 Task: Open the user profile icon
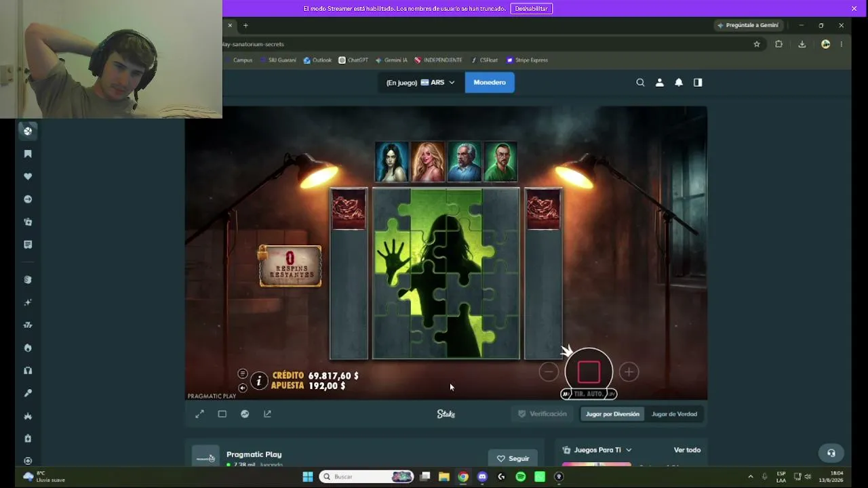click(659, 83)
